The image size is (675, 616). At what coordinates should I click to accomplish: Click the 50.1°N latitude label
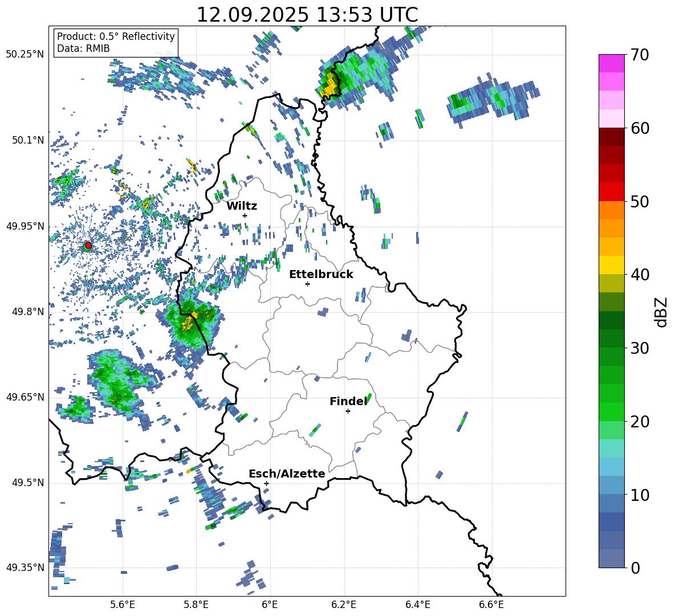click(27, 140)
